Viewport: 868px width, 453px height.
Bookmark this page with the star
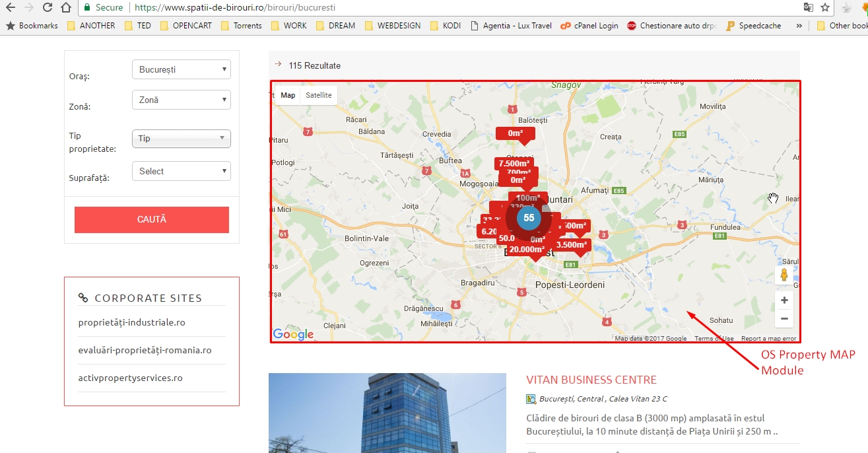(825, 8)
